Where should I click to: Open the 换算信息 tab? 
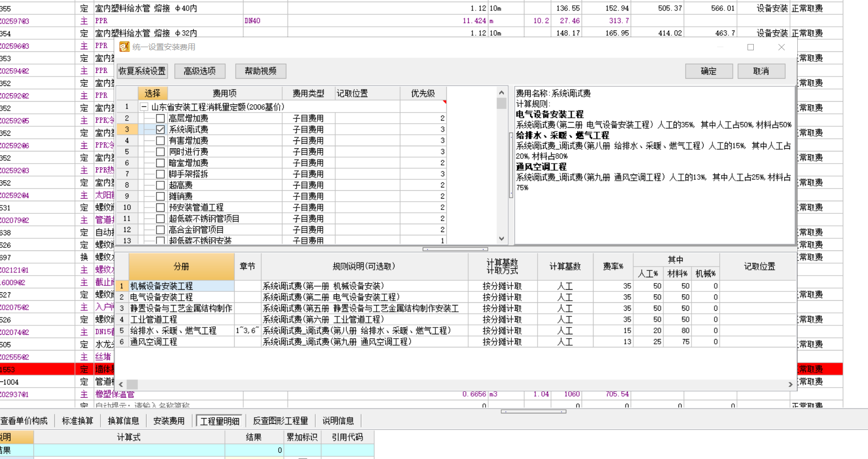click(123, 421)
